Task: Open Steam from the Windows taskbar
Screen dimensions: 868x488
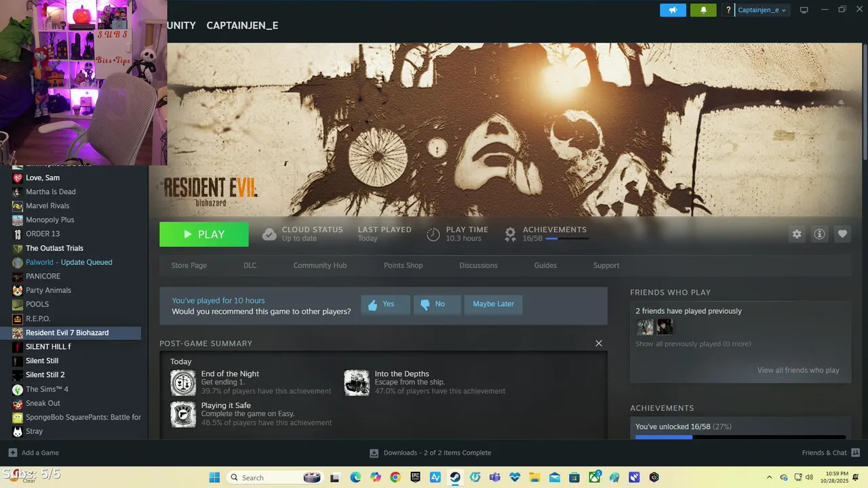Action: coord(455,477)
